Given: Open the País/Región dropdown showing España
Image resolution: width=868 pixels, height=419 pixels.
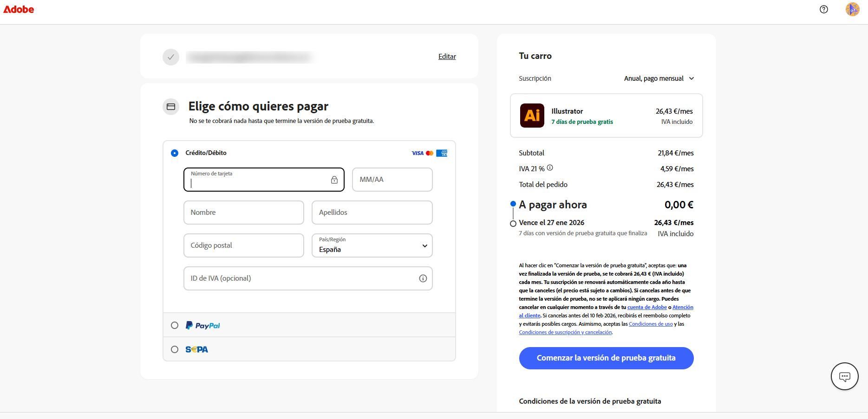Looking at the screenshot, I should [372, 245].
